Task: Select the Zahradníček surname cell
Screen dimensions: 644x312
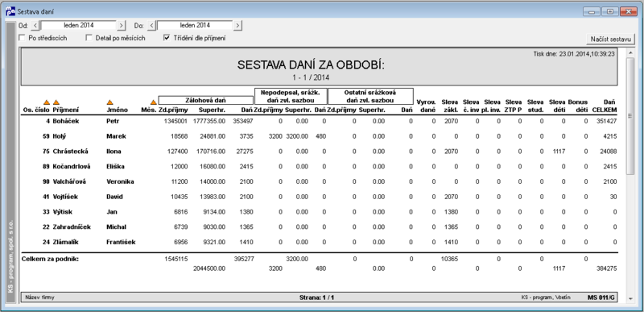Action: pyautogui.click(x=72, y=227)
